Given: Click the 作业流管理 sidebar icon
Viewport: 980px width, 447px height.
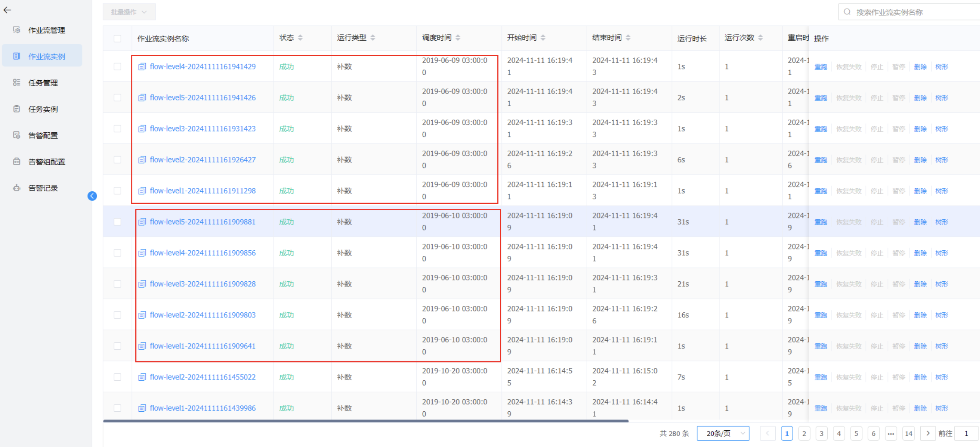Looking at the screenshot, I should coord(17,30).
